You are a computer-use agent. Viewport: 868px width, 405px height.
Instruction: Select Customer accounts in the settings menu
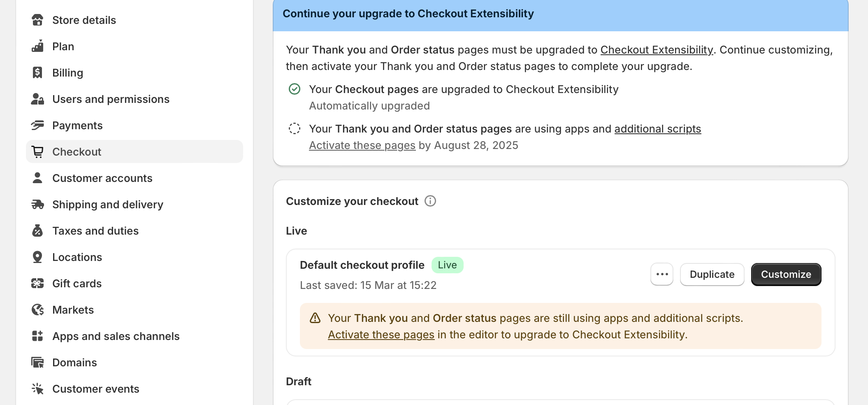coord(102,178)
